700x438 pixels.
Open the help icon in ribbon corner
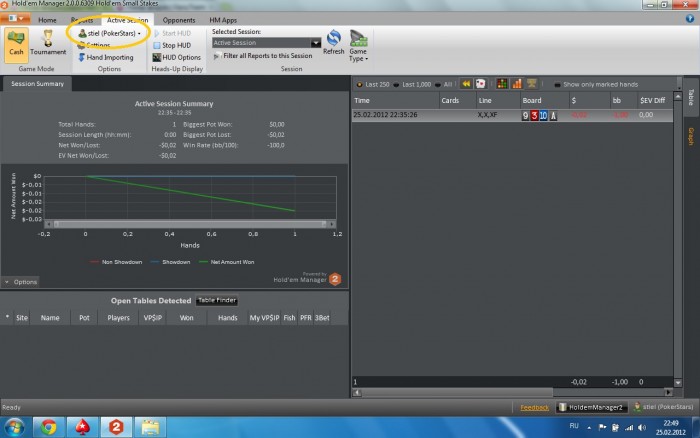pos(690,18)
